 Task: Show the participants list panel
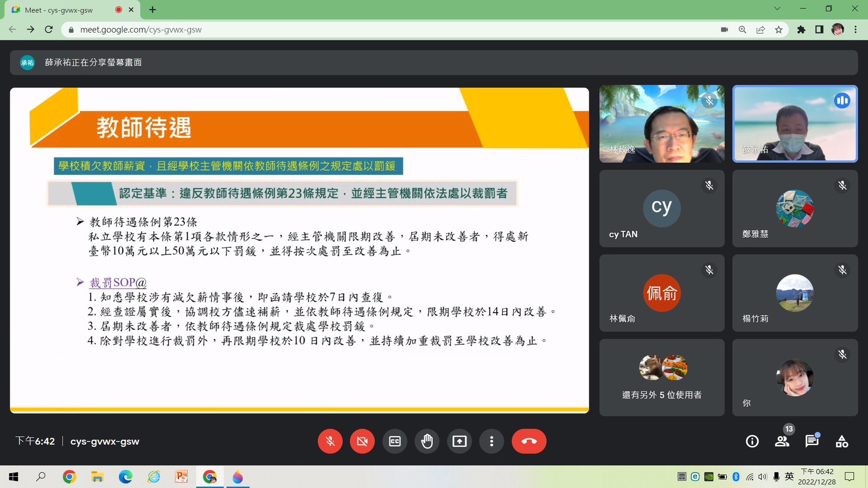click(x=782, y=441)
